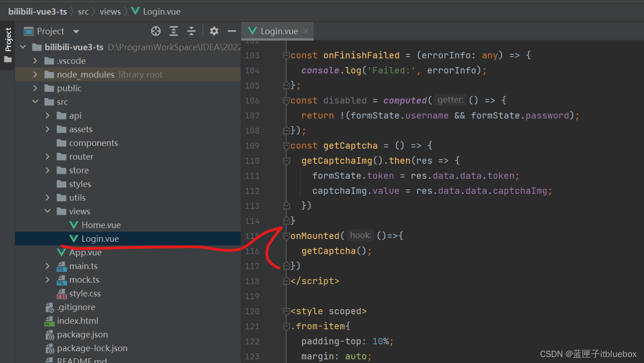644x363 pixels.
Task: Select the style.css file icon
Action: point(62,294)
